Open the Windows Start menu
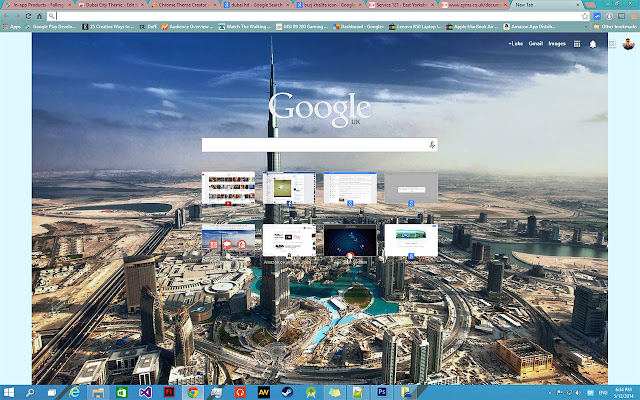The width and height of the screenshot is (640, 400). [9, 393]
